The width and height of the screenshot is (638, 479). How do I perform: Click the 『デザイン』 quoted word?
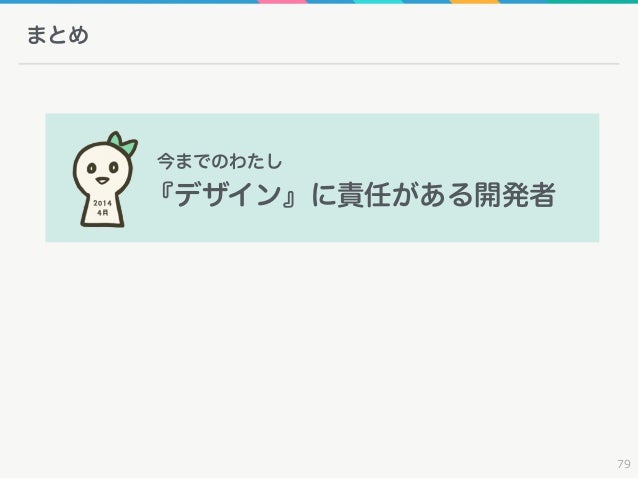point(229,195)
